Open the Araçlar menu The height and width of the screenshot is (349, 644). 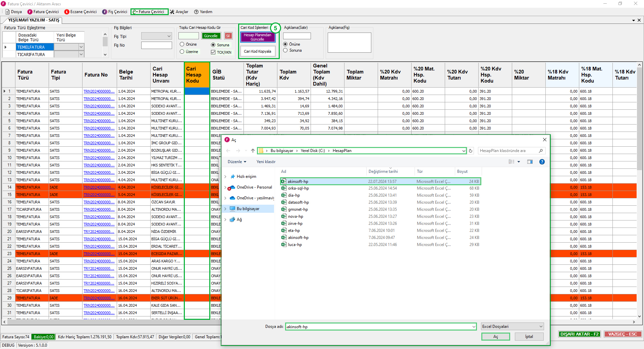point(179,12)
